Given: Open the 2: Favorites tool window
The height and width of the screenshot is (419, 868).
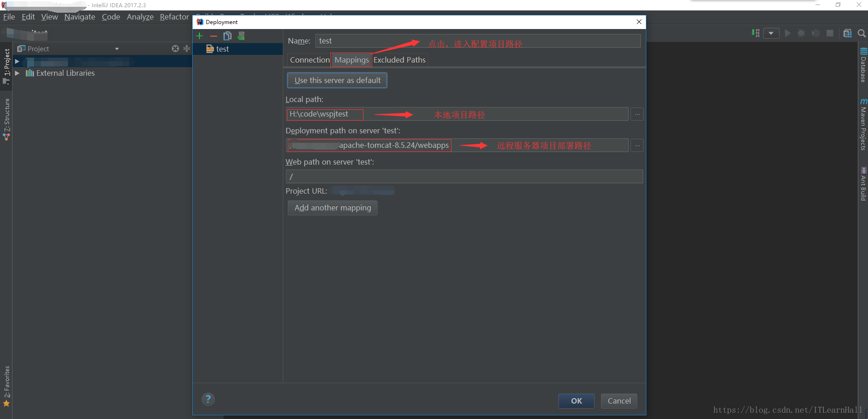Looking at the screenshot, I should pyautogui.click(x=6, y=386).
